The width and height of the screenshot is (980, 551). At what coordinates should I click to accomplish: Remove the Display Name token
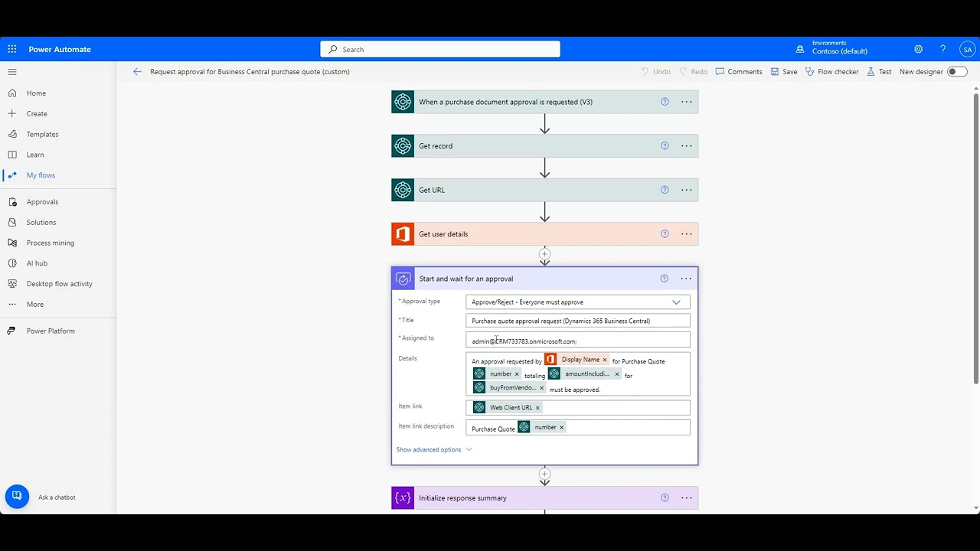coord(605,360)
